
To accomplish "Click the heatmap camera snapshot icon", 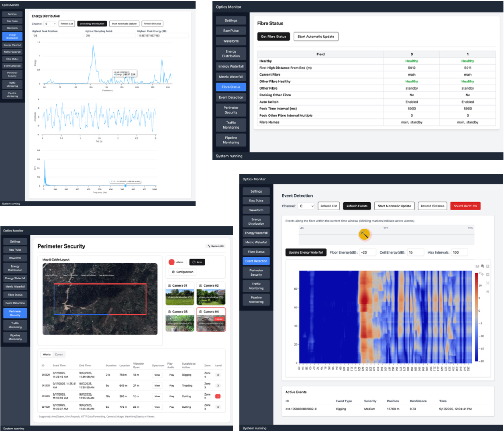I will point(477,266).
